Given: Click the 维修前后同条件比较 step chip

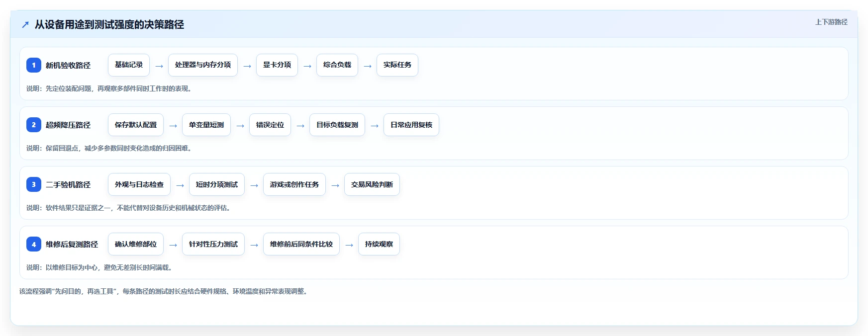Looking at the screenshot, I should (x=301, y=244).
